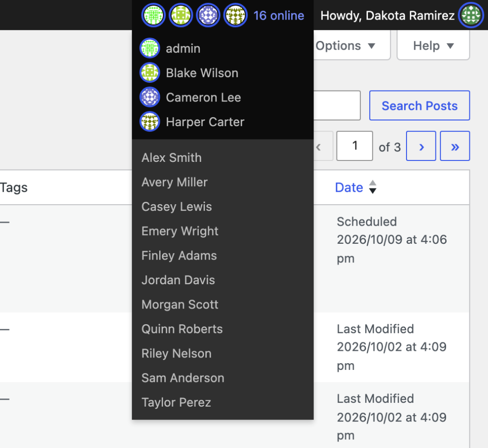Screen dimensions: 488x448
Task: Select Finley Adams in the user list
Action: click(x=179, y=256)
